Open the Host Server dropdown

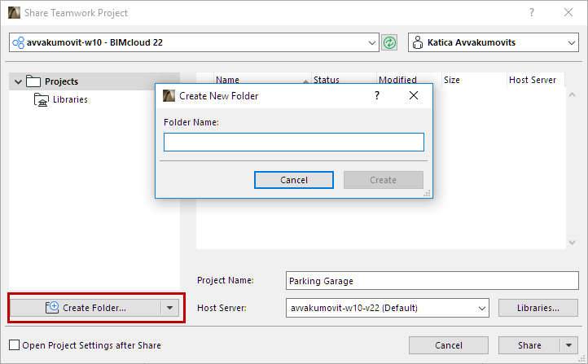[482, 308]
